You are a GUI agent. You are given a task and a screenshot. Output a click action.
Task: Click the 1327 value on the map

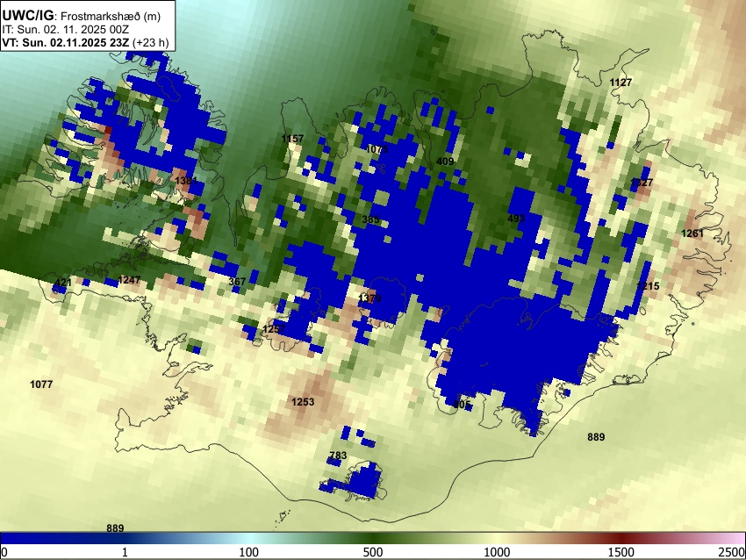pyautogui.click(x=642, y=183)
